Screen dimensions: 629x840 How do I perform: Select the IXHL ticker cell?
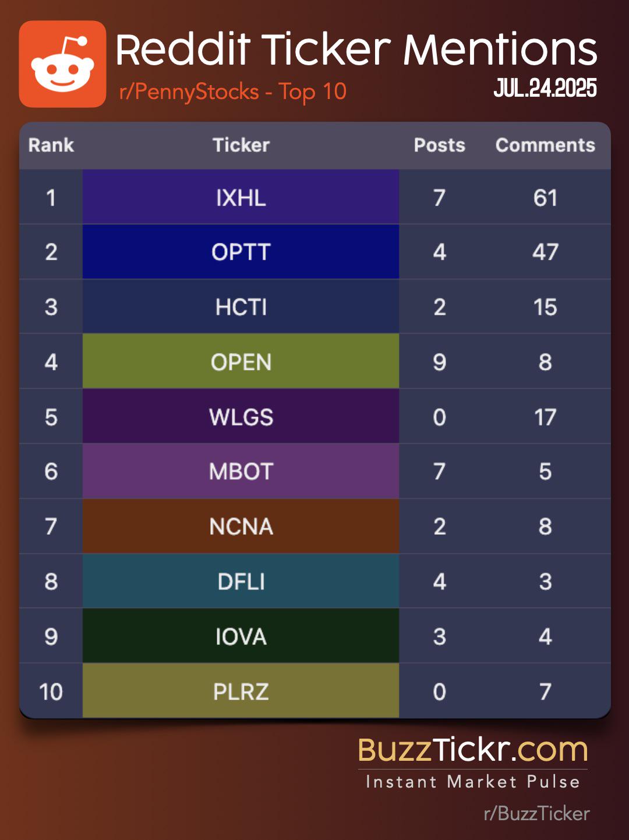click(x=241, y=197)
